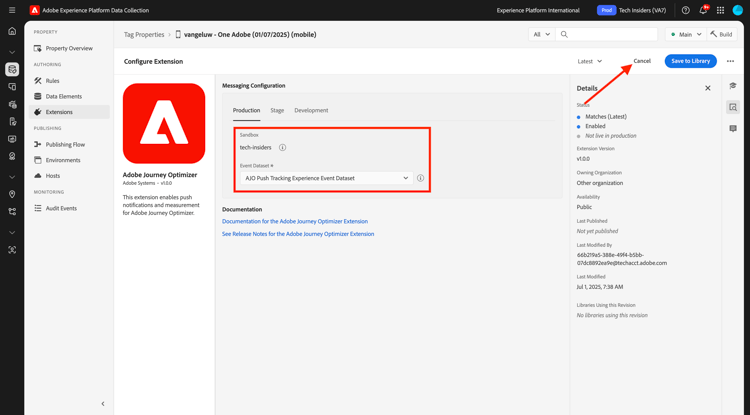Open Audit Events in the sidebar

[69, 208]
